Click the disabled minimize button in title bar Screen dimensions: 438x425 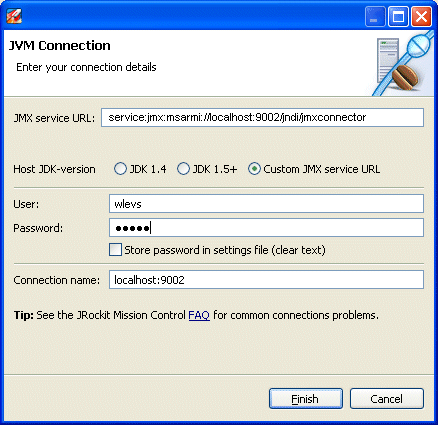tap(375, 16)
